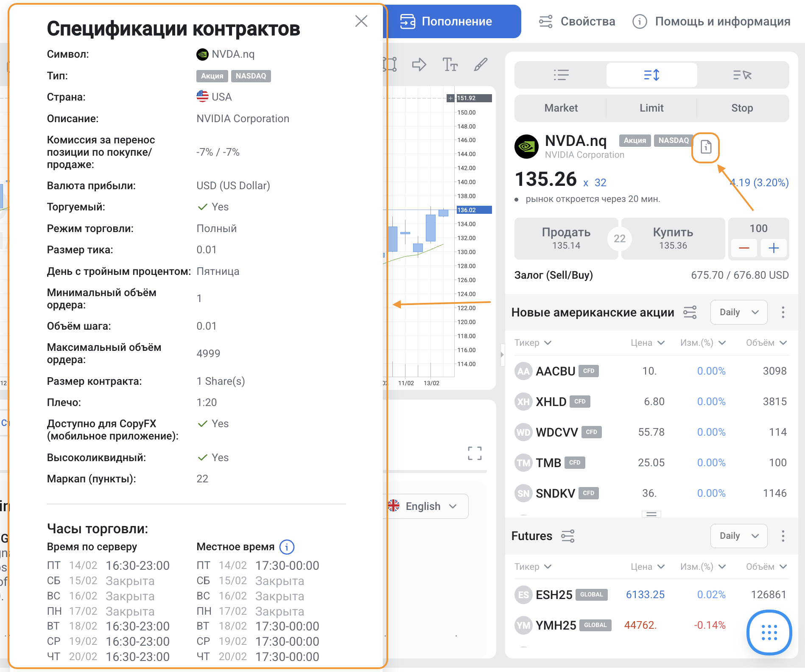Image resolution: width=805 pixels, height=672 pixels.
Task: Click the volume field showing 100
Action: coord(758,228)
